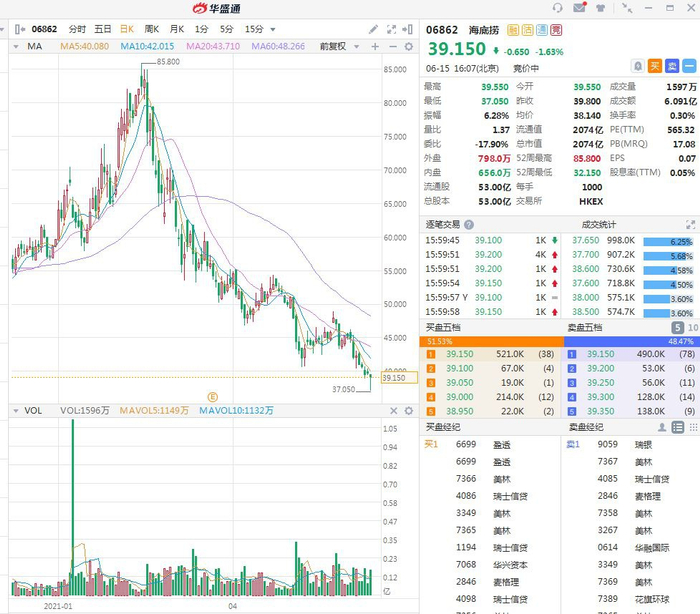Open customer service headset icon
Image resolution: width=700 pixels, height=614 pixels.
[x=558, y=8]
